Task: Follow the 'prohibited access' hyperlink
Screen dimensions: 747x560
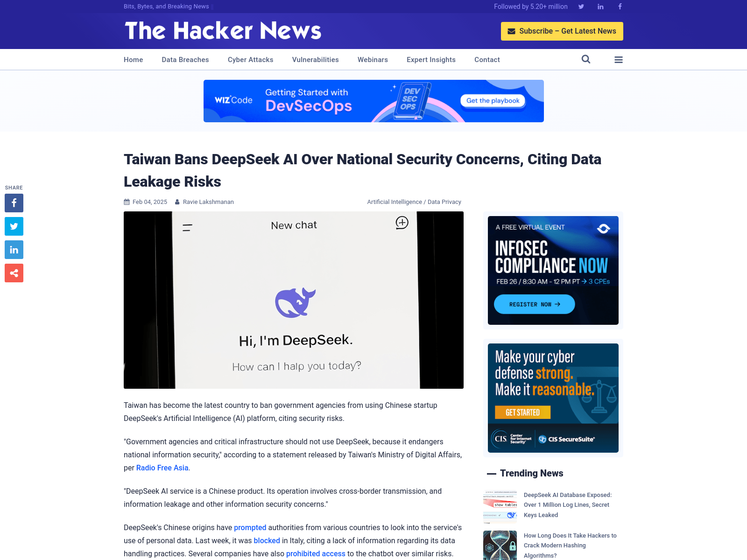Action: (316, 553)
